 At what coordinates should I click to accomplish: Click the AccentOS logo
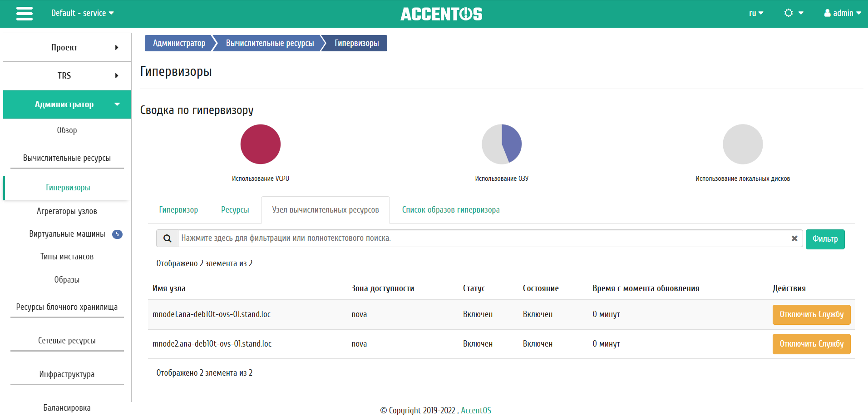point(441,14)
